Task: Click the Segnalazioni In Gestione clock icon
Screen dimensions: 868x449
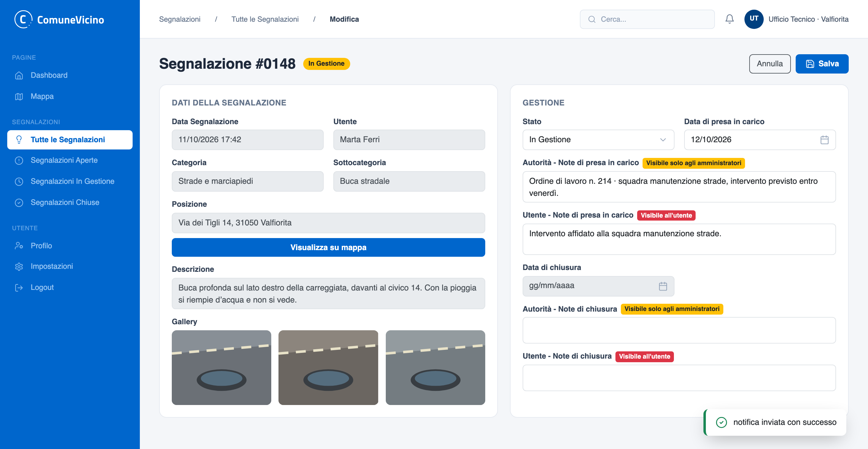Action: click(x=19, y=181)
